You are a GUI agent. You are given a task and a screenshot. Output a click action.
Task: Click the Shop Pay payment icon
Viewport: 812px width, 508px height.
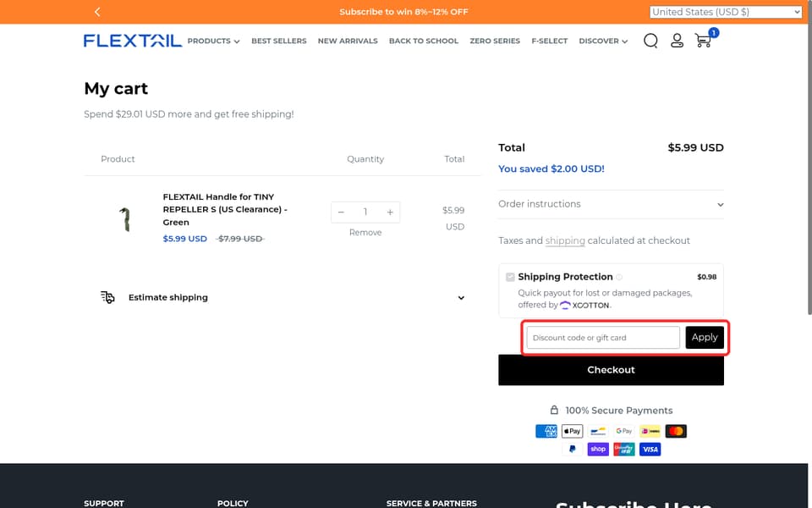point(598,449)
